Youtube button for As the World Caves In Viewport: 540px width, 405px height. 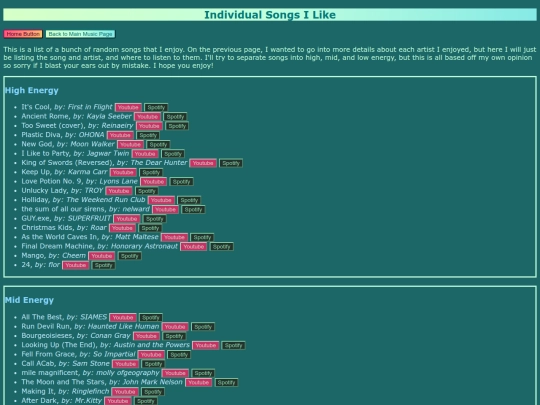pos(174,238)
